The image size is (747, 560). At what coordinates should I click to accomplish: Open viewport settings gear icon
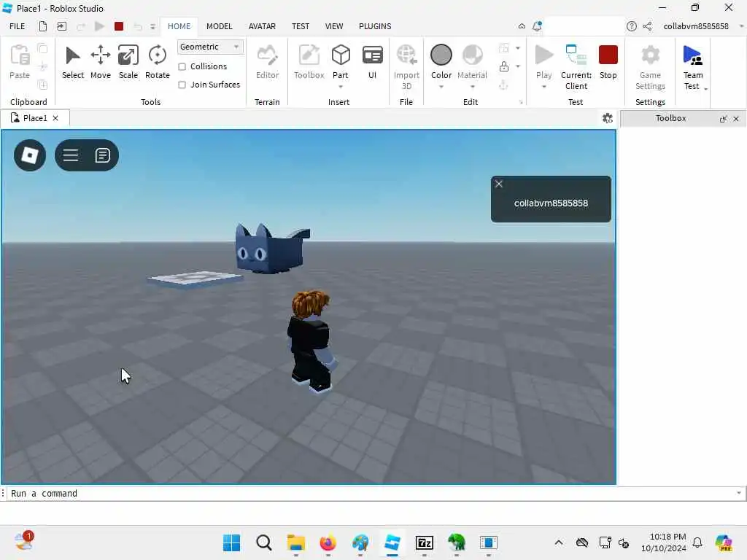[x=608, y=118]
